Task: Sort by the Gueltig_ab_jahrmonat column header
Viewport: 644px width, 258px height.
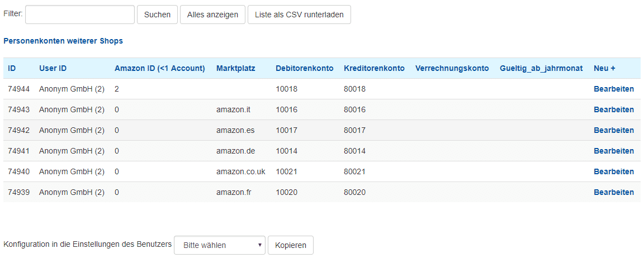Action: tap(541, 69)
